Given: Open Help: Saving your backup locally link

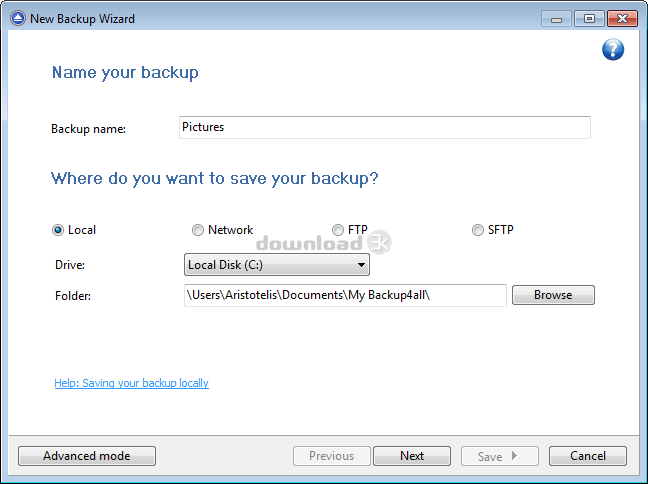Looking at the screenshot, I should (131, 383).
